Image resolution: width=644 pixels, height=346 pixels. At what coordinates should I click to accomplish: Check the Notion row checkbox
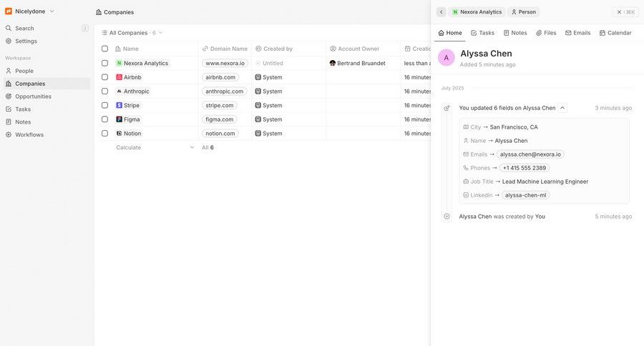pos(104,134)
